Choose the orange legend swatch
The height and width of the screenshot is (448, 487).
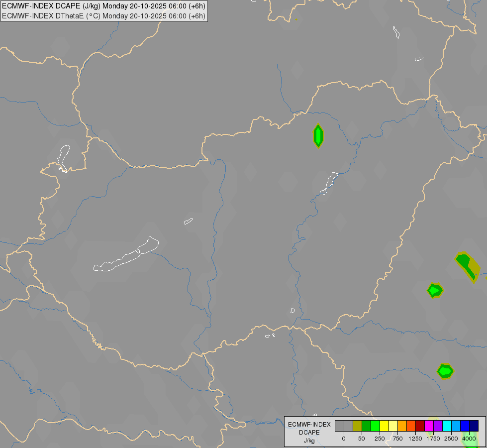(x=402, y=426)
